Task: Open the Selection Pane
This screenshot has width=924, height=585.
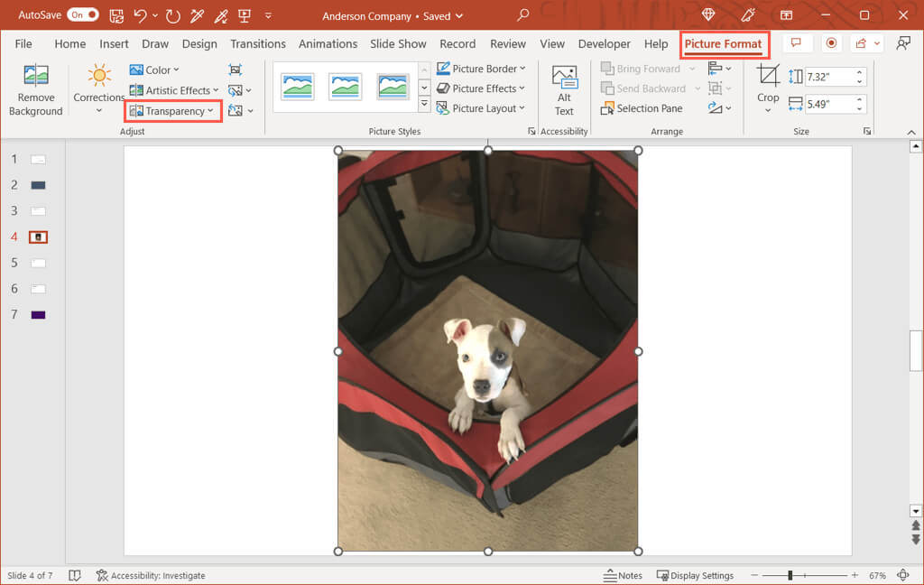Action: point(642,108)
